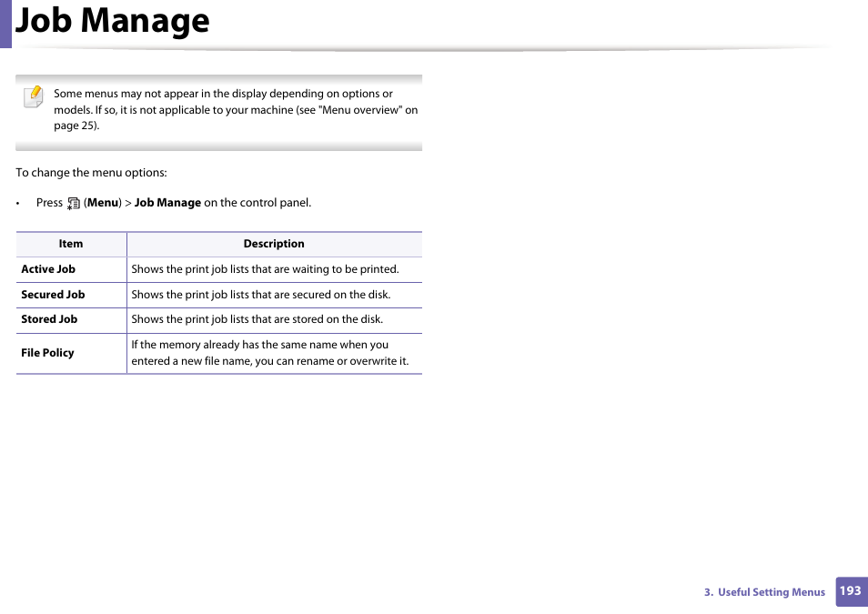Viewport: 868px width, 614px height.
Task: Click the note icon beside the caution text
Action: [x=33, y=96]
